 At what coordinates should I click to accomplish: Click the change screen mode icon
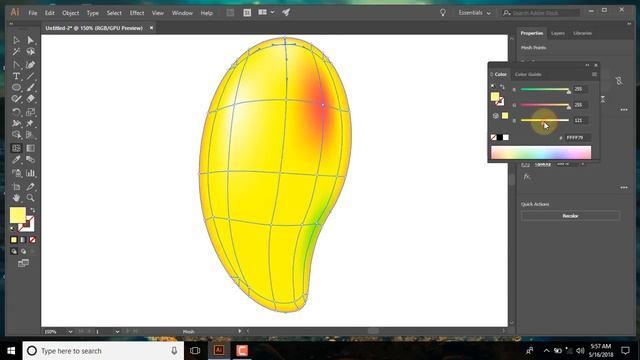pos(23,263)
